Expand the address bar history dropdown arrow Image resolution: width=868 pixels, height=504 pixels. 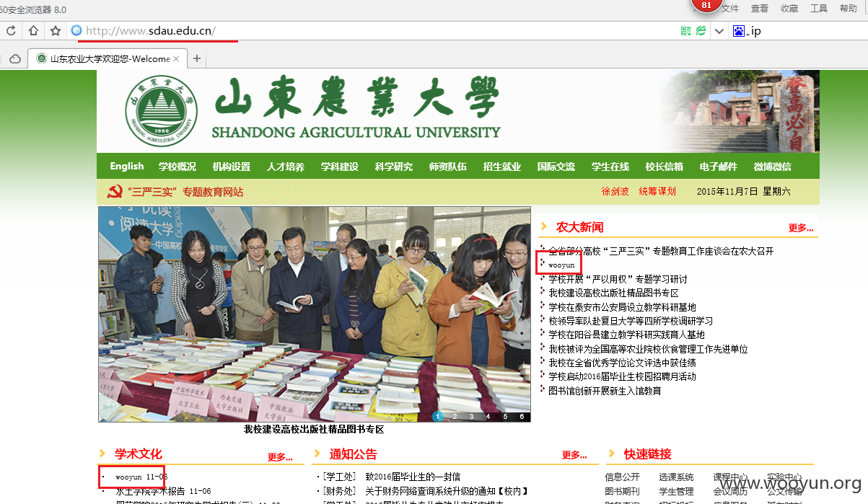point(719,31)
